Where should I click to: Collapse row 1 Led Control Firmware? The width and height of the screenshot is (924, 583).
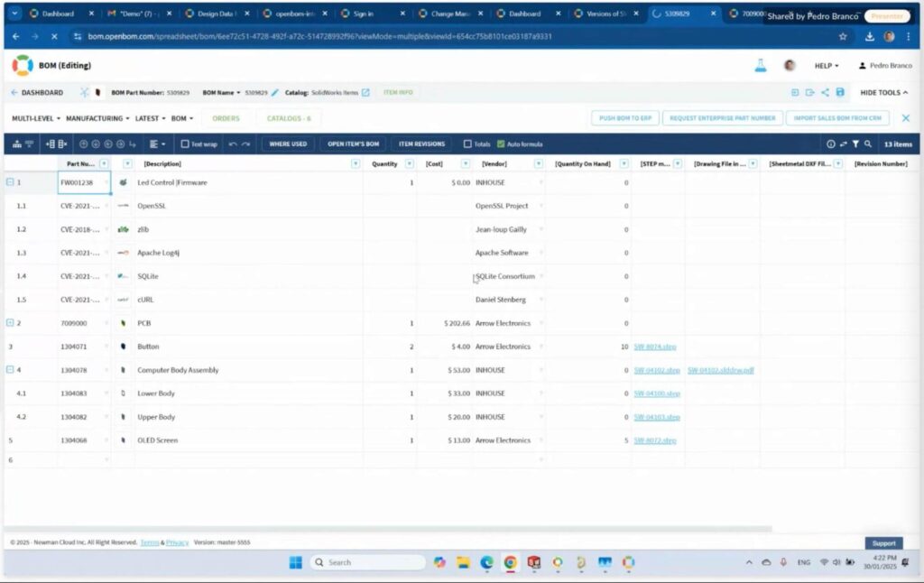[10, 182]
